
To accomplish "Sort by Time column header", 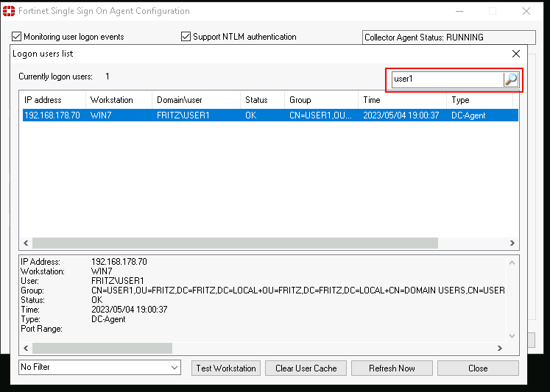I will (402, 100).
